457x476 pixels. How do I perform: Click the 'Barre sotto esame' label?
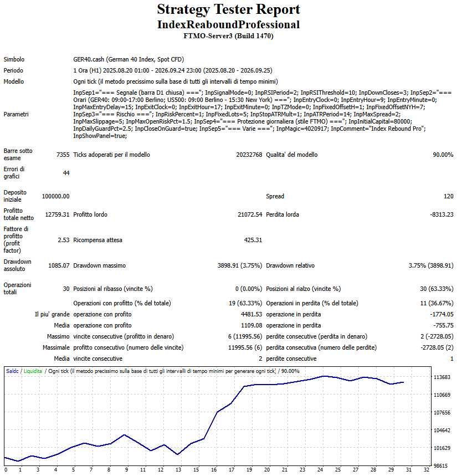click(18, 155)
